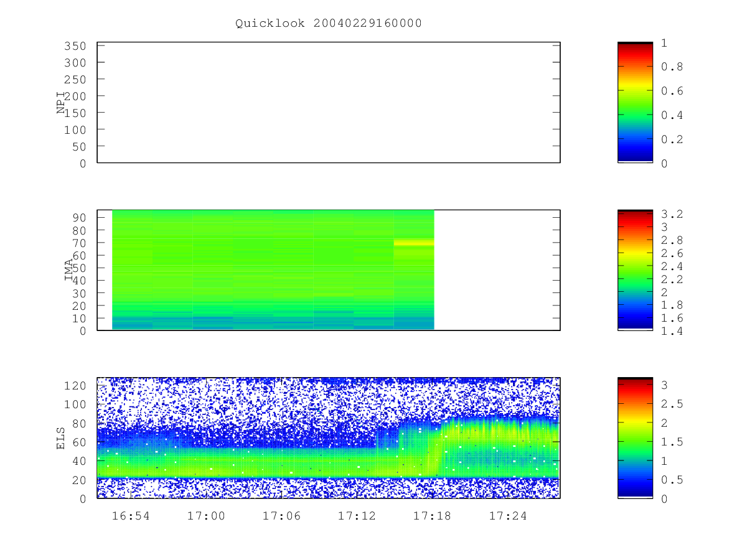Image resolution: width=747 pixels, height=560 pixels.
Task: Click the 2.8 label on IMA colorbar
Action: click(x=671, y=240)
